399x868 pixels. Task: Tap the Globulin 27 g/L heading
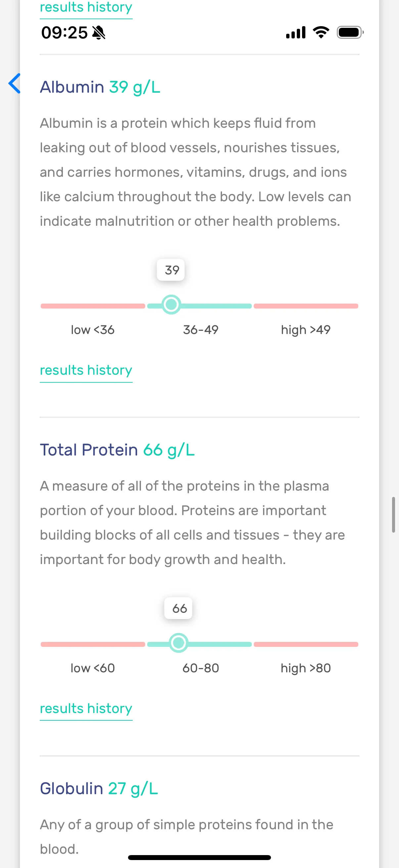[99, 789]
